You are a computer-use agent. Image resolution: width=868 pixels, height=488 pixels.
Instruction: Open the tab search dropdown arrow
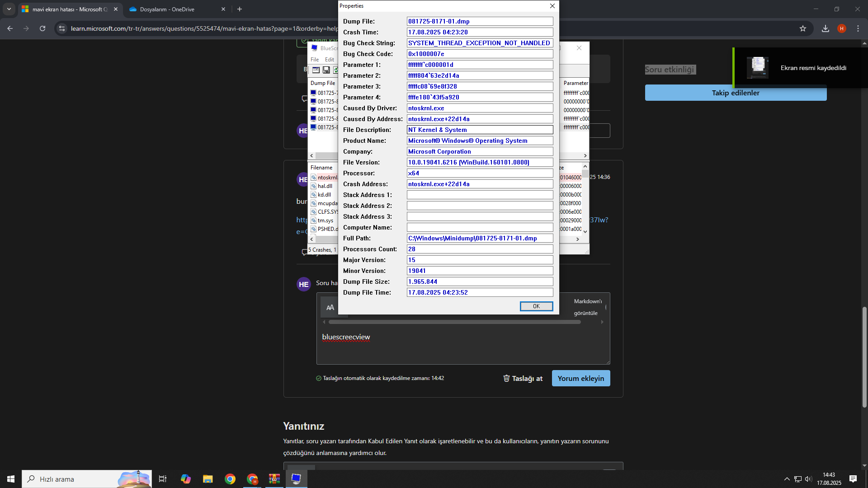[9, 9]
